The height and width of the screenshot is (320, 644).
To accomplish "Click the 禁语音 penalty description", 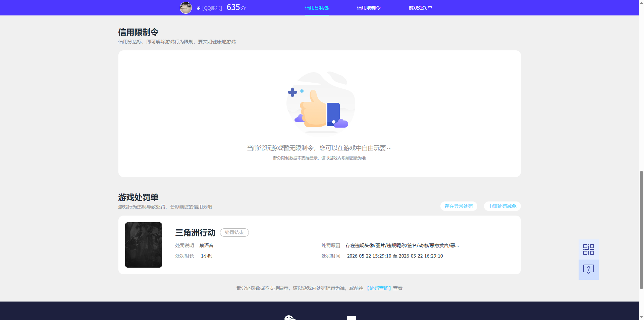I will coord(206,245).
